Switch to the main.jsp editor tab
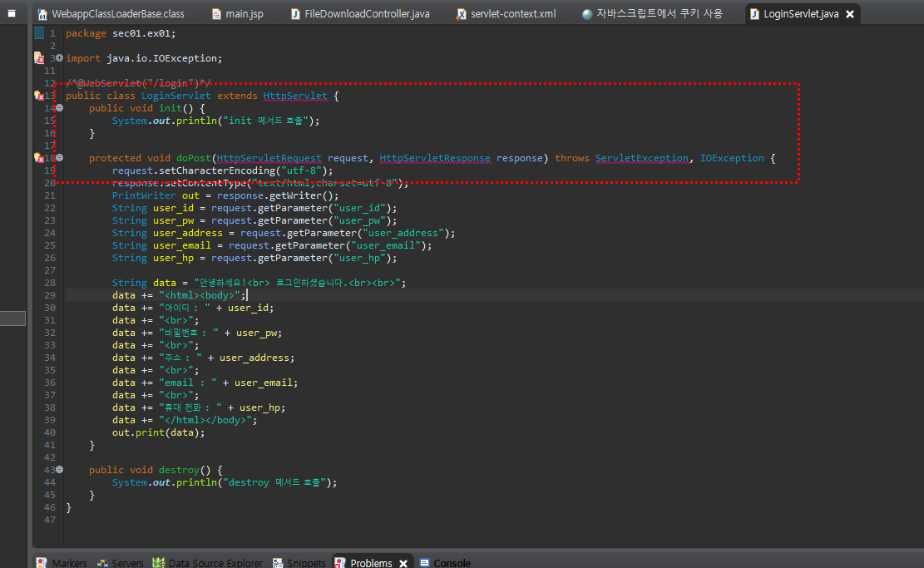The height and width of the screenshot is (568, 924). pyautogui.click(x=238, y=13)
